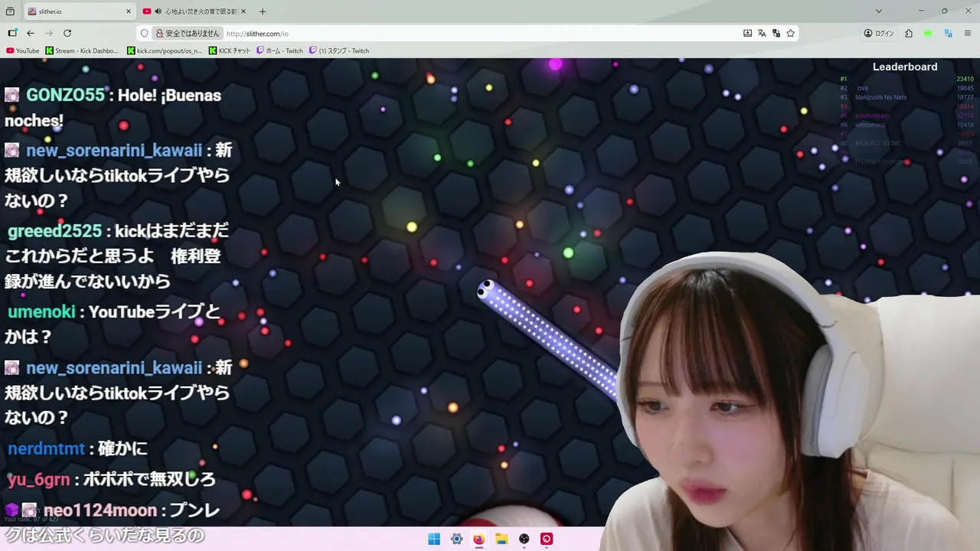Expand the list all tabs chevron

tap(879, 11)
